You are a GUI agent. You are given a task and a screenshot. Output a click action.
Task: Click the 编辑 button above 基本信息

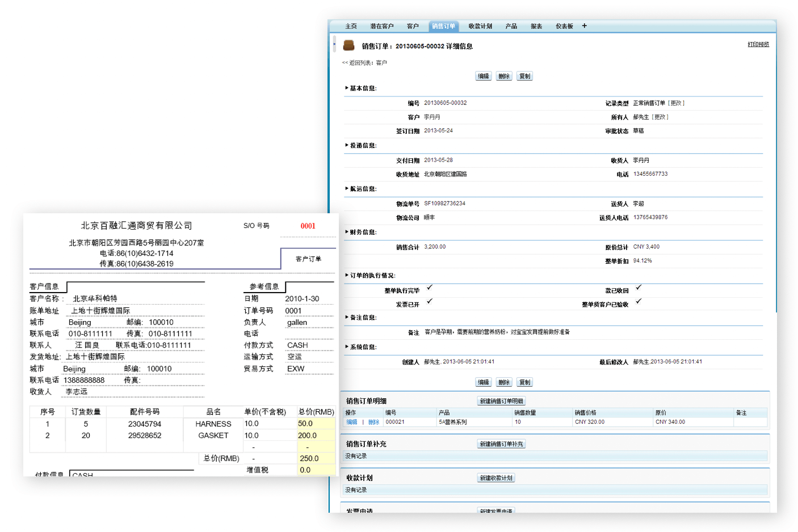pos(484,76)
